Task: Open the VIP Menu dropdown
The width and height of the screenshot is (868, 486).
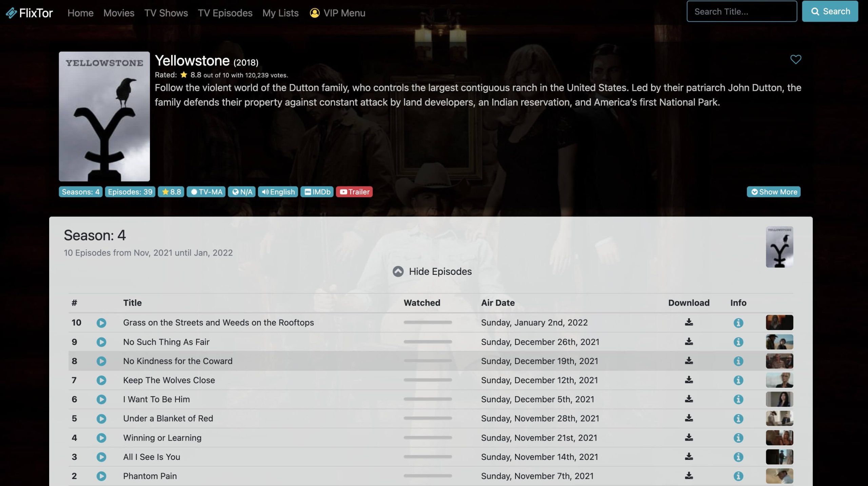Action: [x=337, y=13]
